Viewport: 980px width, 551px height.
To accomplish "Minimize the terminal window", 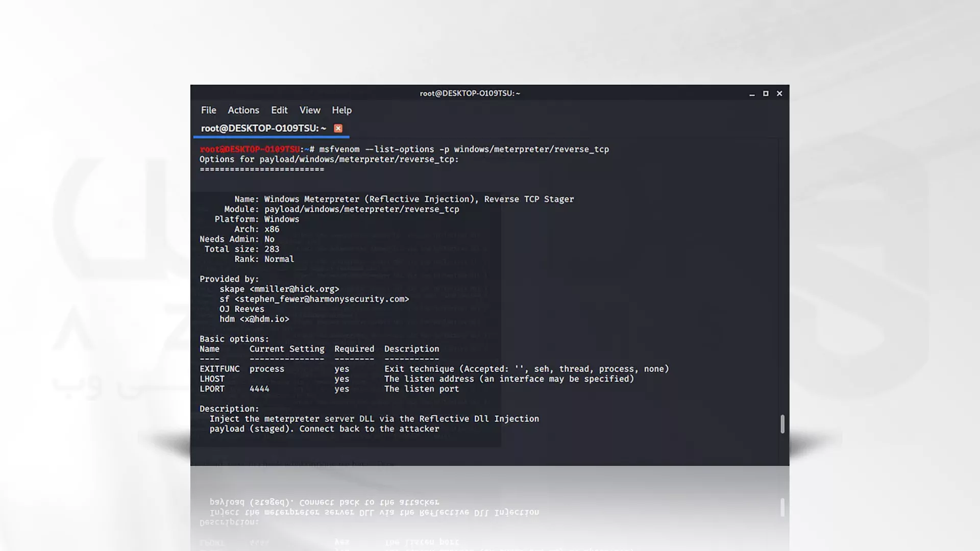I will tap(752, 94).
